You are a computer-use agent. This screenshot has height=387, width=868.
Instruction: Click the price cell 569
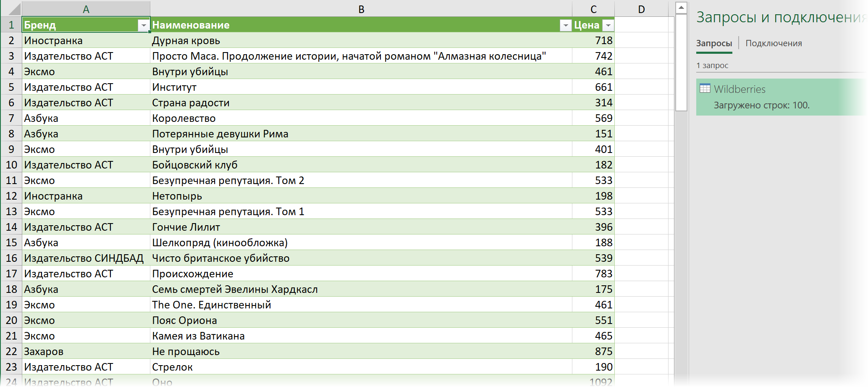point(593,118)
